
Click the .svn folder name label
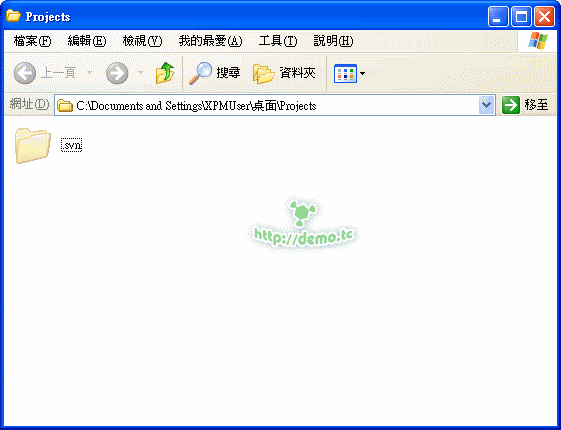[72, 145]
